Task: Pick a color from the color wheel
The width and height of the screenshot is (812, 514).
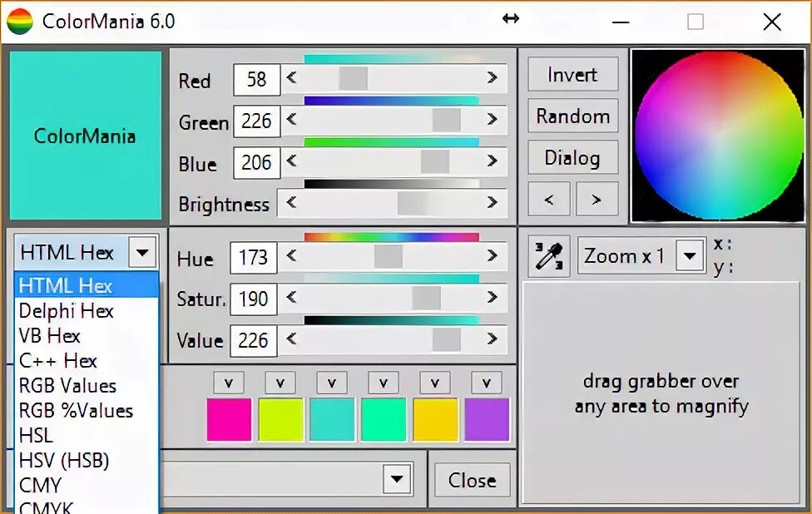Action: click(x=719, y=136)
